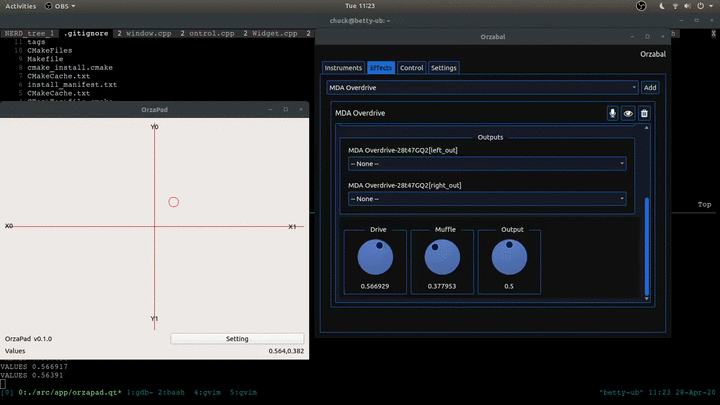Open the Control tab in Orzabal
This screenshot has height=405, width=720.
coord(411,68)
